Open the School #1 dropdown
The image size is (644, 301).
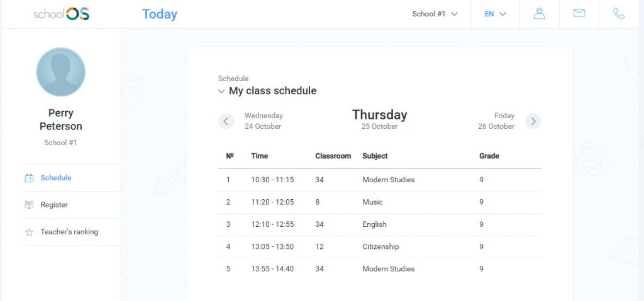pyautogui.click(x=435, y=14)
